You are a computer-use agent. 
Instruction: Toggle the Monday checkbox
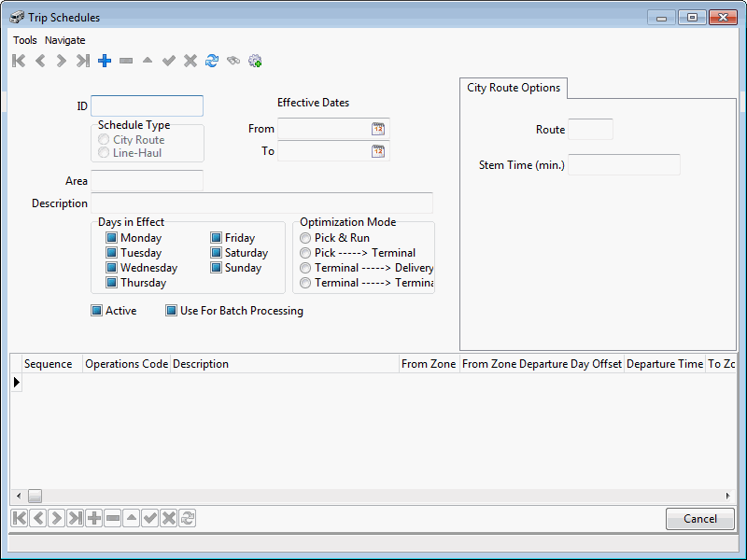[111, 238]
